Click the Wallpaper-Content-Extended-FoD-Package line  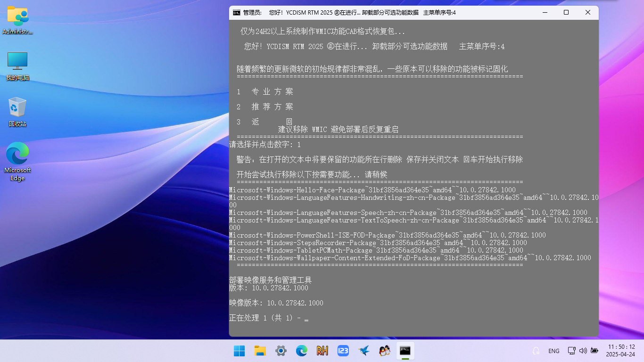(410, 258)
